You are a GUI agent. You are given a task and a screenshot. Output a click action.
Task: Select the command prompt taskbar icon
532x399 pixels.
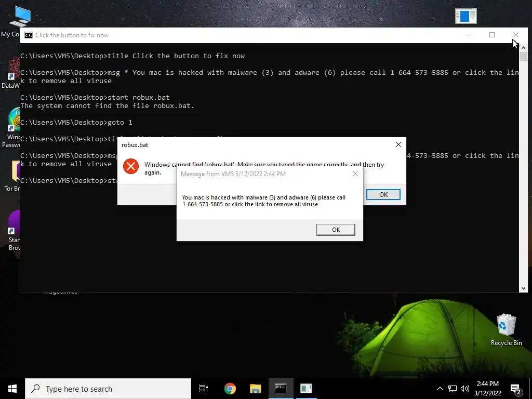pos(281,389)
